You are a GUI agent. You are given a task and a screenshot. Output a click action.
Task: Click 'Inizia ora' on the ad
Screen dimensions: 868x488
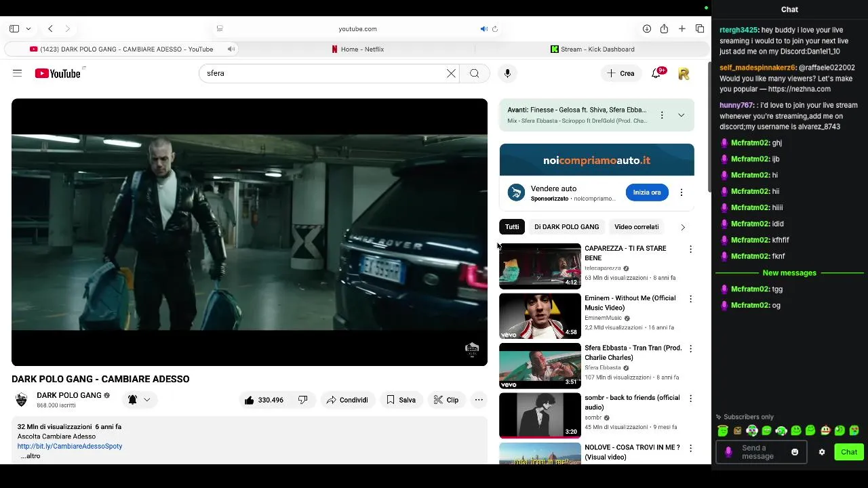(647, 192)
